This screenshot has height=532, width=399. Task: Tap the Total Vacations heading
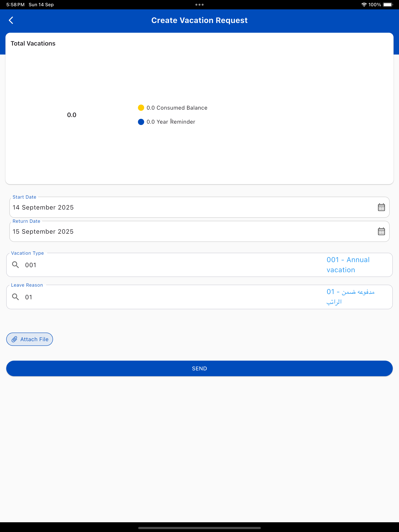(33, 44)
